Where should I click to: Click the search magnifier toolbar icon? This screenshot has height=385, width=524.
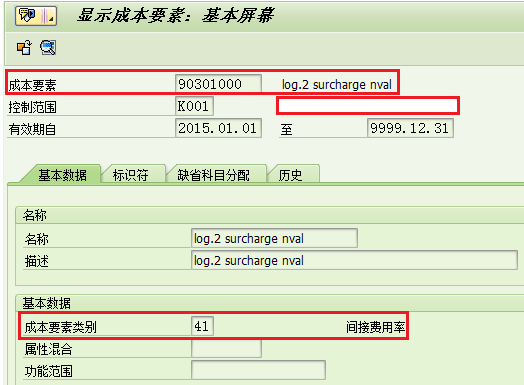[x=48, y=47]
